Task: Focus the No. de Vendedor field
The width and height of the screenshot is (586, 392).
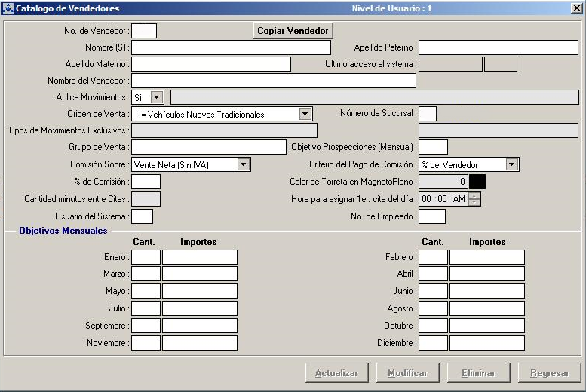Action: [144, 31]
